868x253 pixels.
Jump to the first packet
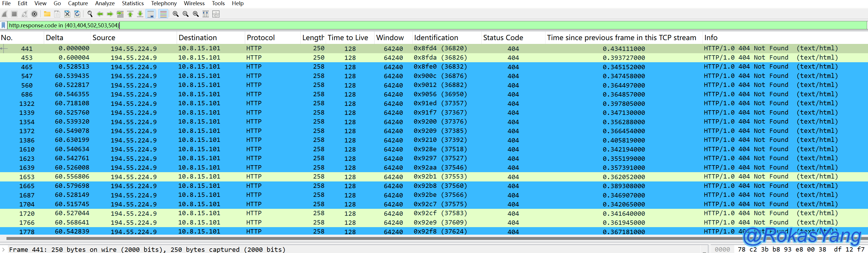tap(130, 14)
